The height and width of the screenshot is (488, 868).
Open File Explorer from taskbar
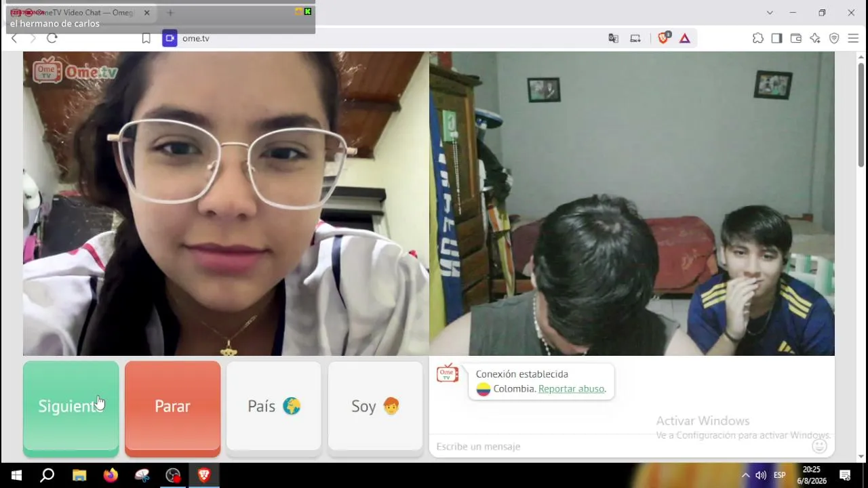tap(79, 475)
